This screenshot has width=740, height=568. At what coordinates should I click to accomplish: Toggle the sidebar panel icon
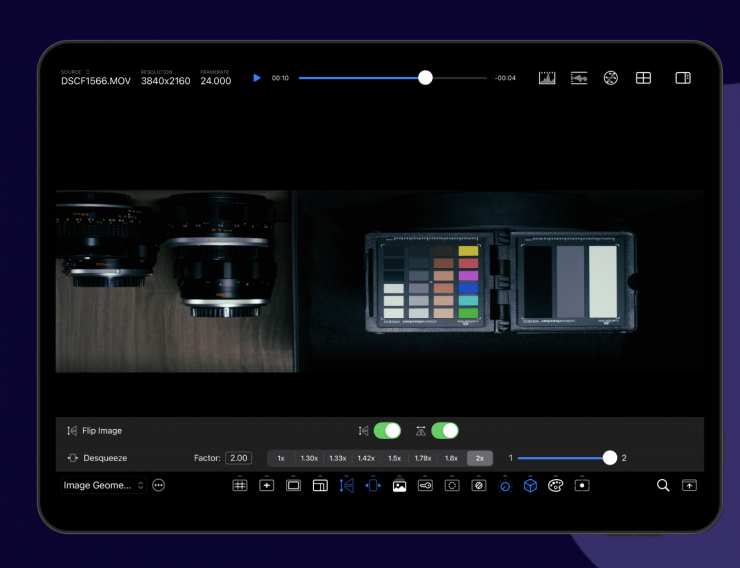click(x=683, y=78)
